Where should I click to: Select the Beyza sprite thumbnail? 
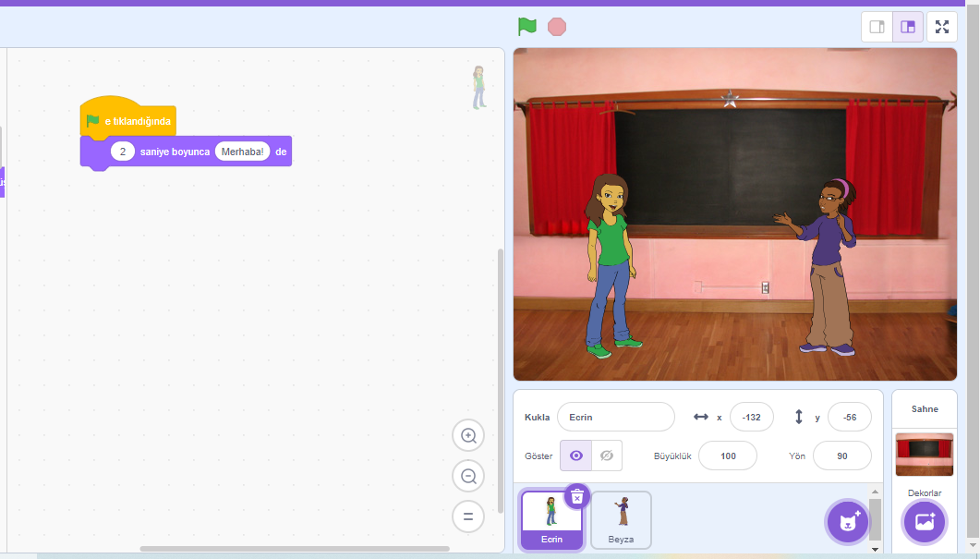621,519
